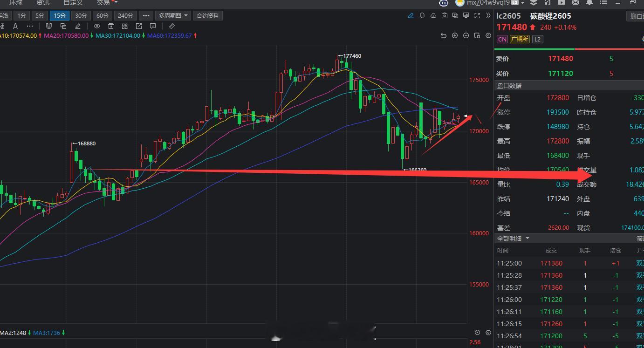The height and width of the screenshot is (348, 644).
Task: Open the mail messages icon
Action: [575, 2]
